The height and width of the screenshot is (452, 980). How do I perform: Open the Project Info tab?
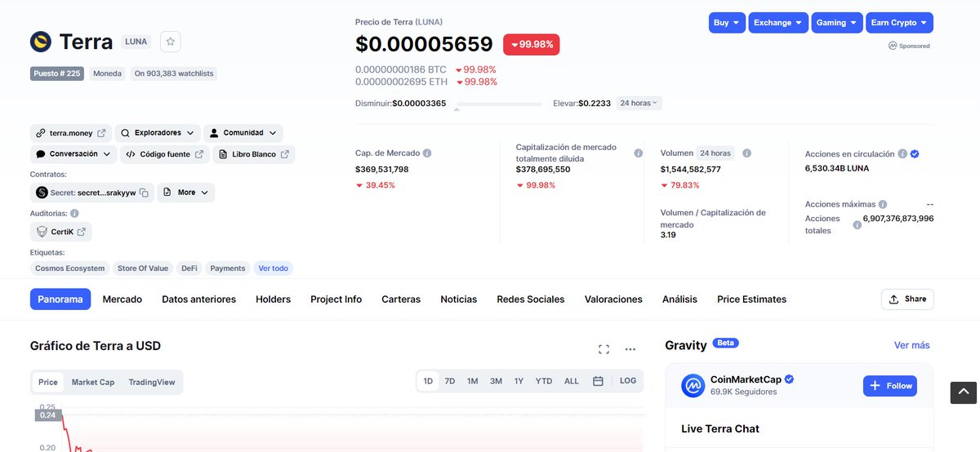coord(336,299)
